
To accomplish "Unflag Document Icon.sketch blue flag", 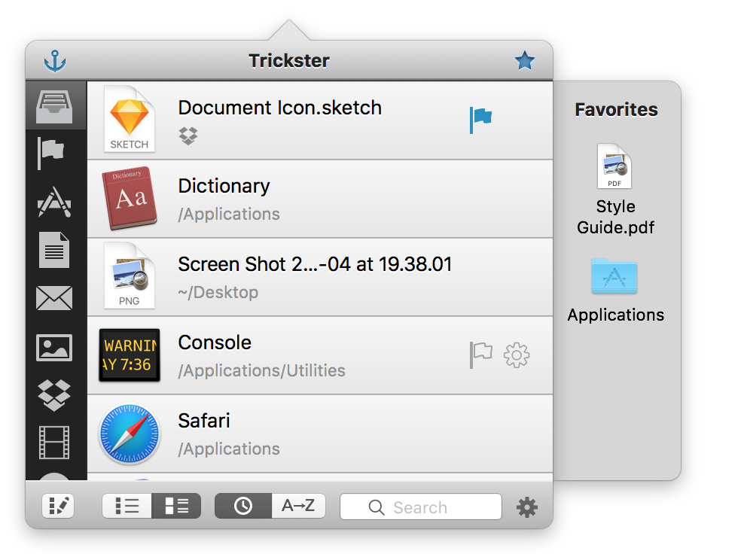I will coord(480,120).
